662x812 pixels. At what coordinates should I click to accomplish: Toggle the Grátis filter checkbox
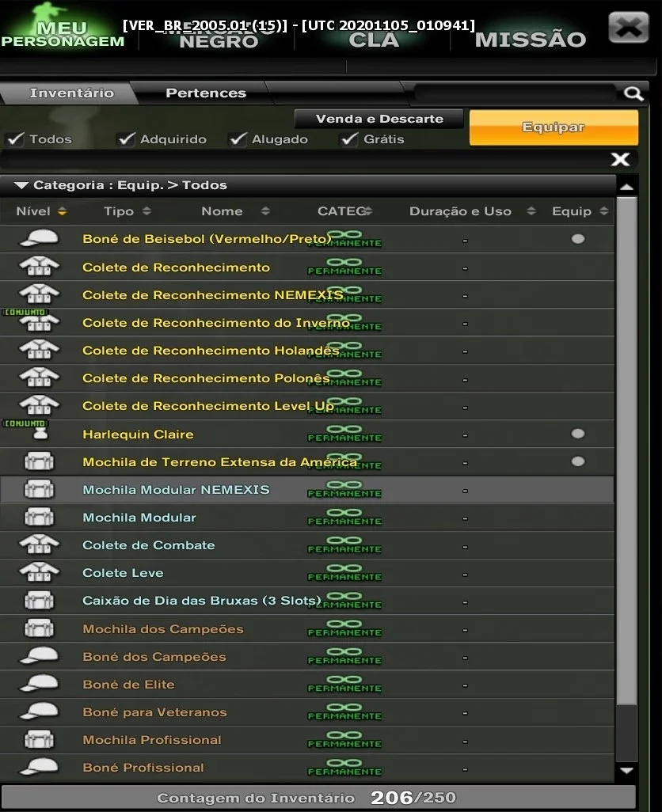coord(350,138)
